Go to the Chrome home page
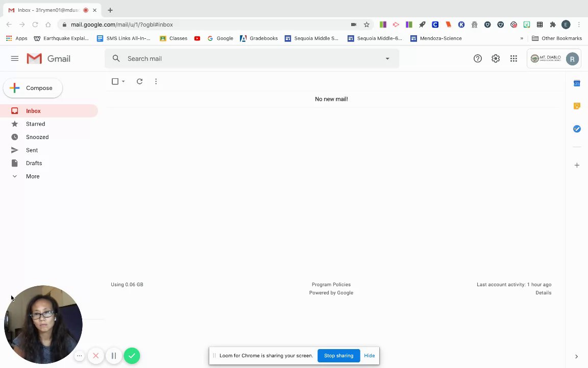The height and width of the screenshot is (368, 588). point(48,25)
